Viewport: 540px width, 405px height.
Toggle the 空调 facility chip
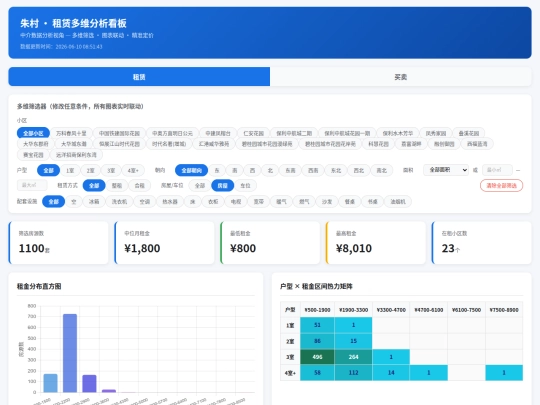145,201
